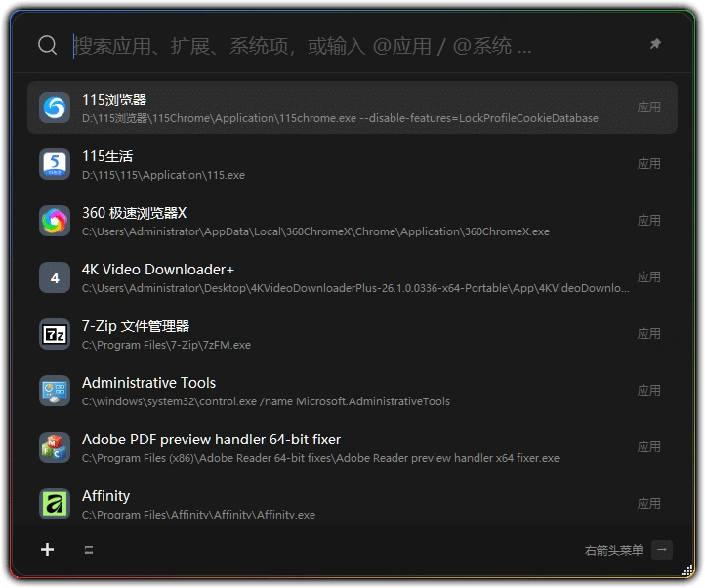705x588 pixels.
Task: Select the 4K Video Downloader+ title
Action: point(158,270)
